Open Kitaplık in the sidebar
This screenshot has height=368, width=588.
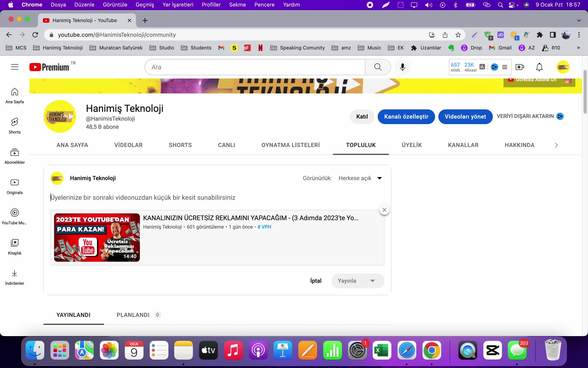tap(14, 247)
